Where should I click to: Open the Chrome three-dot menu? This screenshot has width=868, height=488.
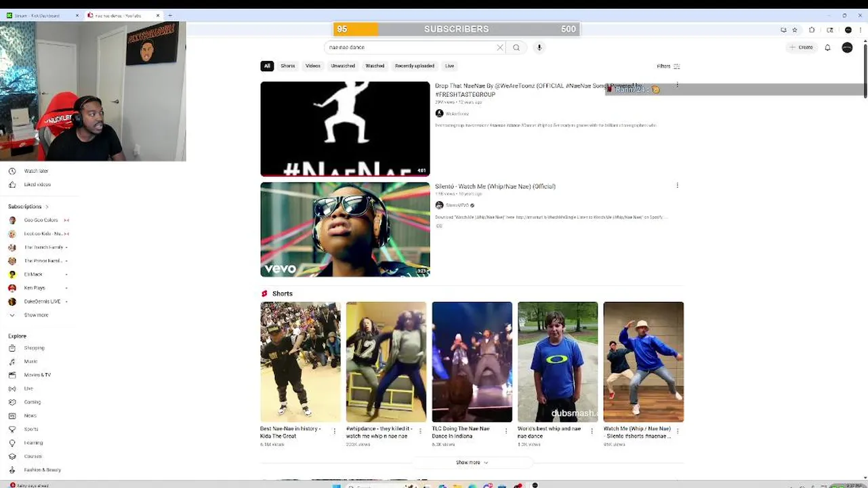click(x=861, y=30)
